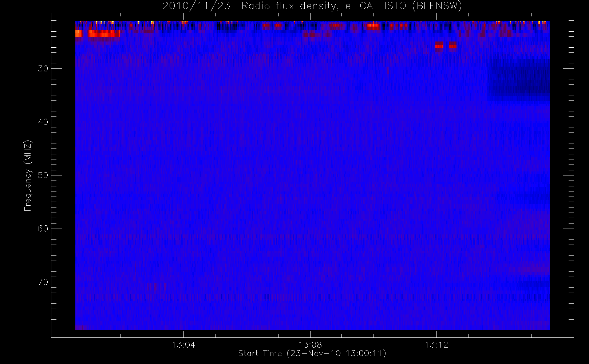Click the 'Frequency (MHZ)' axis label

pyautogui.click(x=28, y=175)
